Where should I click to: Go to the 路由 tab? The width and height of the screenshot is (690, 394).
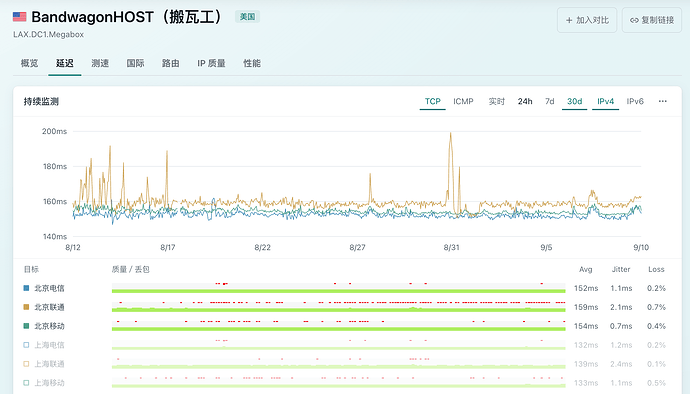coord(170,63)
